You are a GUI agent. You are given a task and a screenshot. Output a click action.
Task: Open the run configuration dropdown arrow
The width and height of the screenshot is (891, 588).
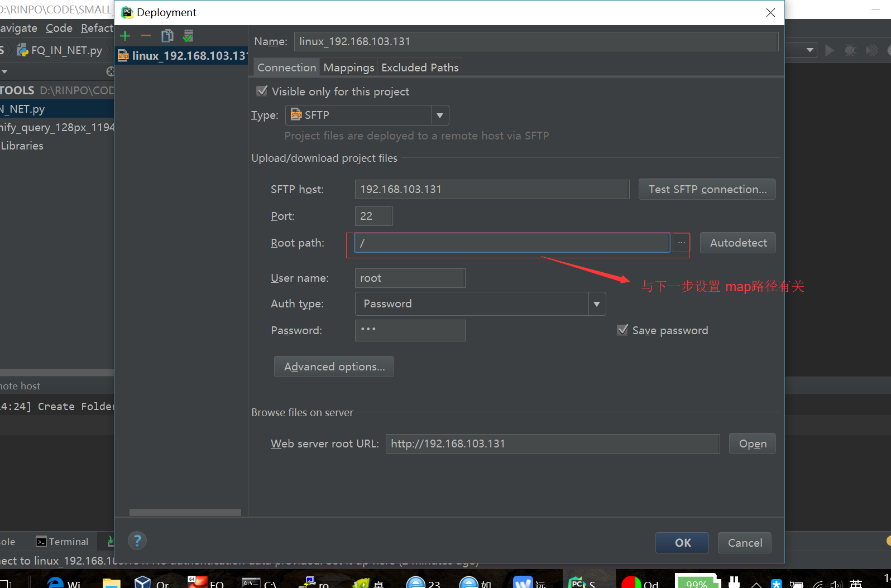(809, 50)
